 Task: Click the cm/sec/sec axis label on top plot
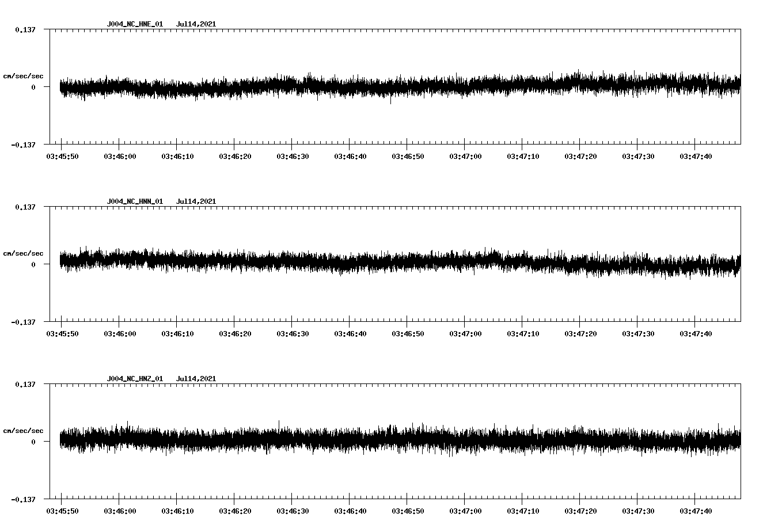click(x=24, y=75)
